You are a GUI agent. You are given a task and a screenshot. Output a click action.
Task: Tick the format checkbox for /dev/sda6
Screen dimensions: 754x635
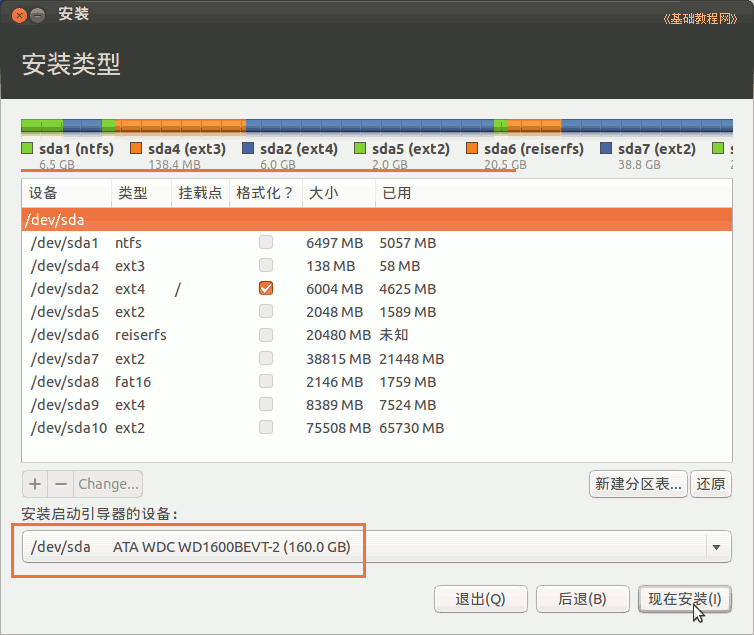(x=266, y=335)
